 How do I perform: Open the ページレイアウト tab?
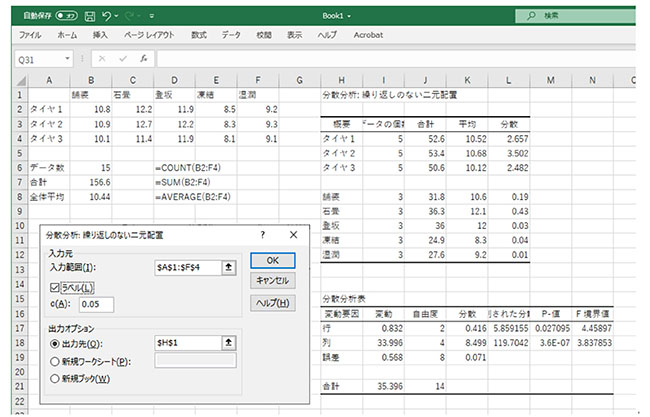click(149, 35)
